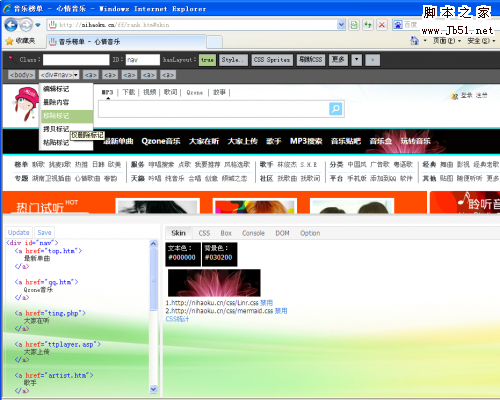500x400 pixels.
Task: Close the debug toolbar with x button
Action: (372, 60)
